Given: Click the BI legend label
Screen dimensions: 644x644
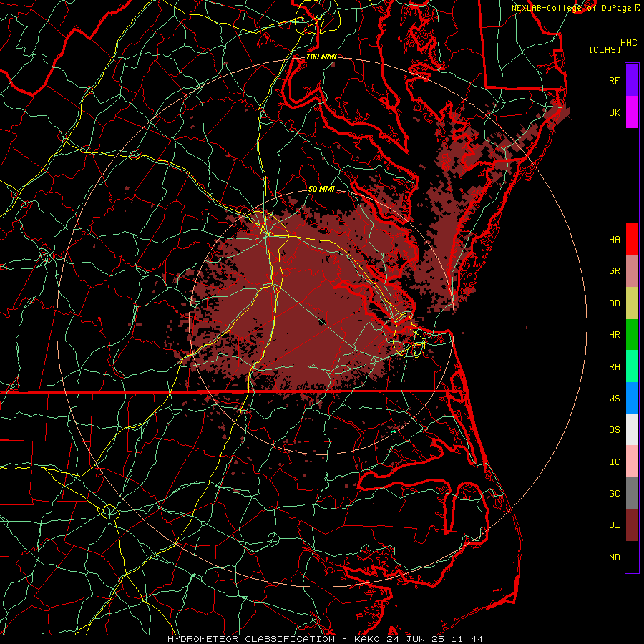Looking at the screenshot, I should coord(615,525).
